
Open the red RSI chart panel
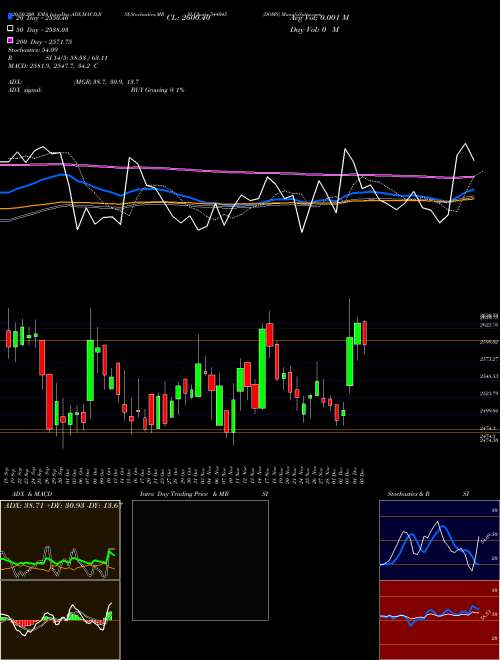click(439, 620)
